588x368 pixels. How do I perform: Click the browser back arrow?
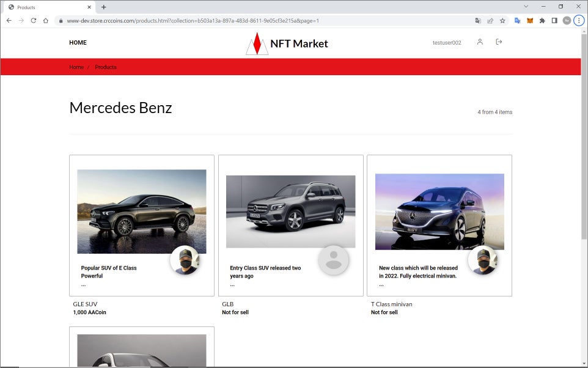(9, 21)
